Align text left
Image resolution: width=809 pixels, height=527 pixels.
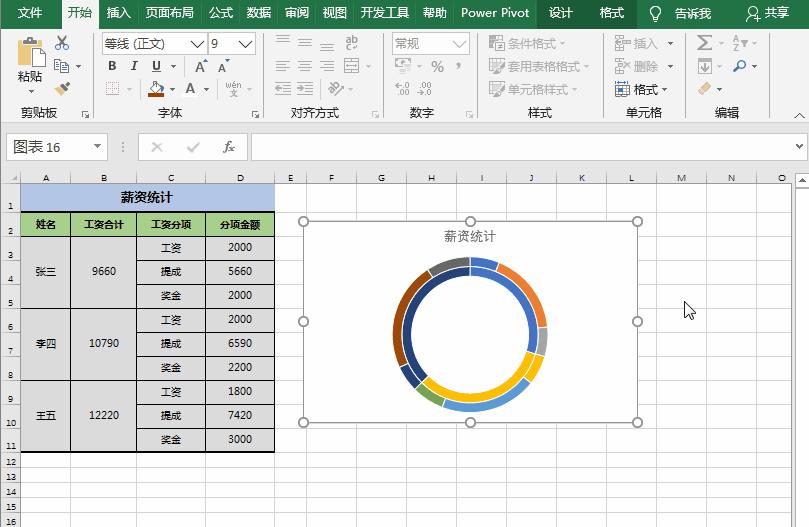283,66
